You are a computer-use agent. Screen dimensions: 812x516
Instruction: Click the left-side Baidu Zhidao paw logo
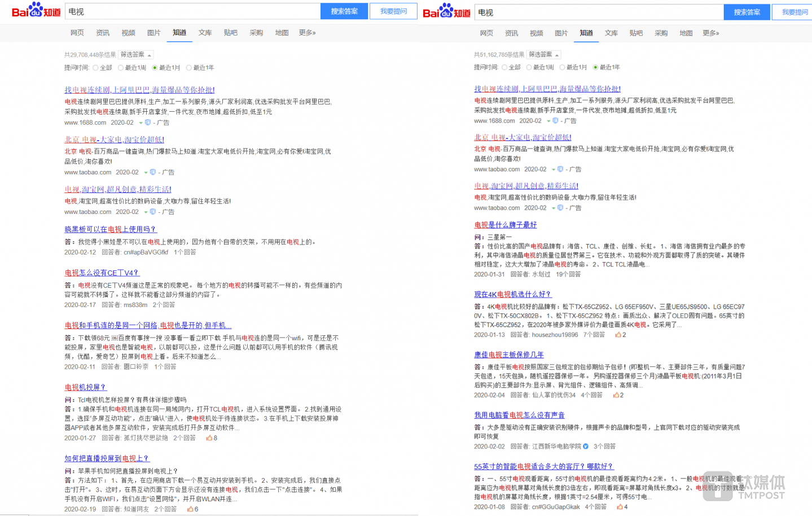[36, 10]
